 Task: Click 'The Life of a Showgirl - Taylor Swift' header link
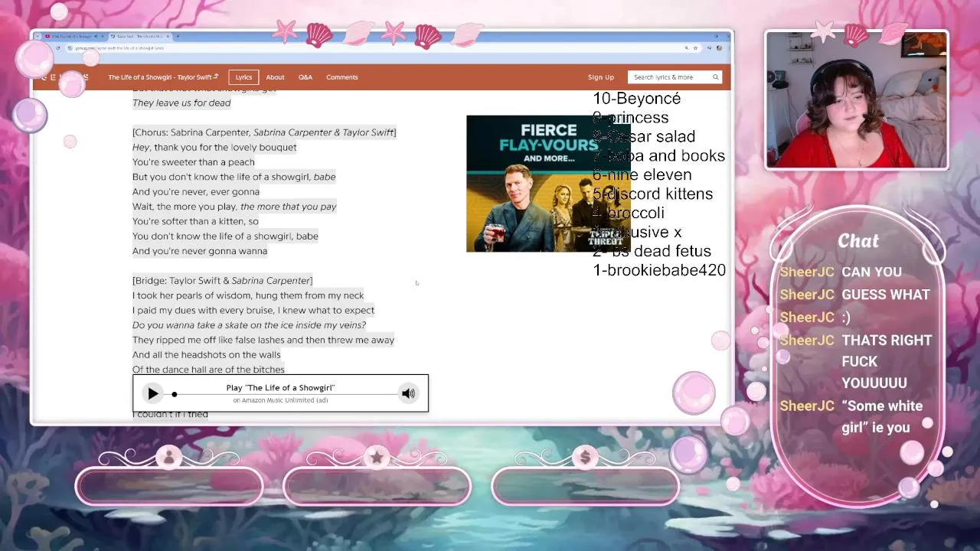(163, 77)
